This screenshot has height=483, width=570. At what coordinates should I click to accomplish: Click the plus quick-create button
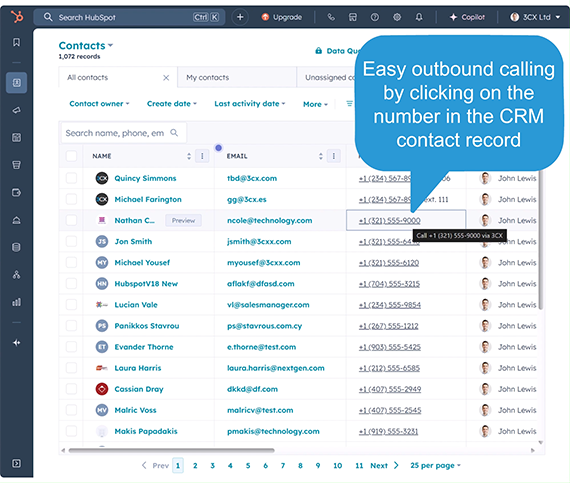(240, 17)
